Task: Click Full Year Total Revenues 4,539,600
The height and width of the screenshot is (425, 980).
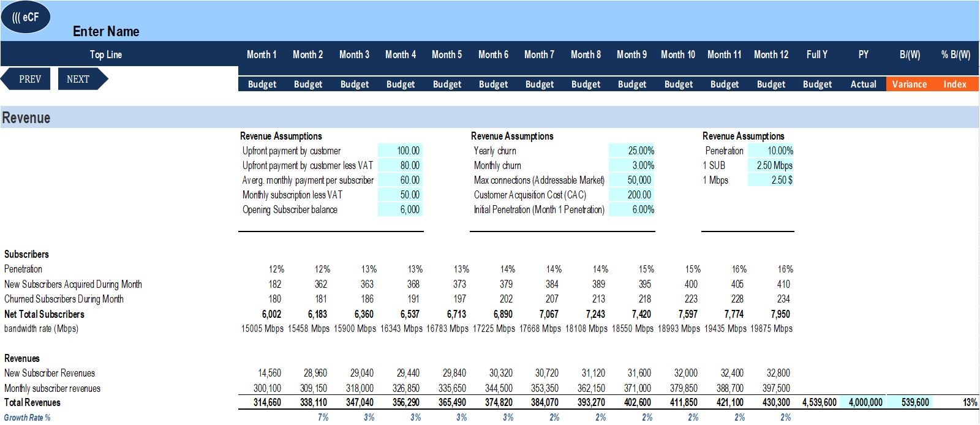Action: 820,402
